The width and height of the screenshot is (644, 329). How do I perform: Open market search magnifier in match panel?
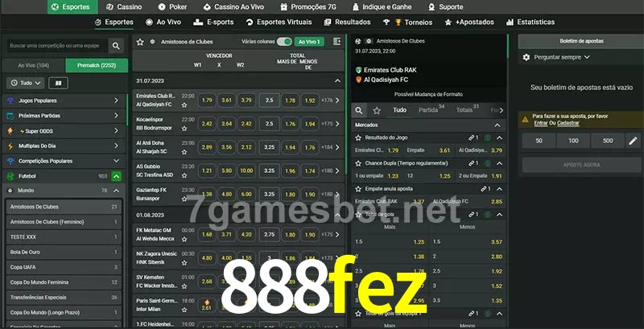click(x=359, y=110)
